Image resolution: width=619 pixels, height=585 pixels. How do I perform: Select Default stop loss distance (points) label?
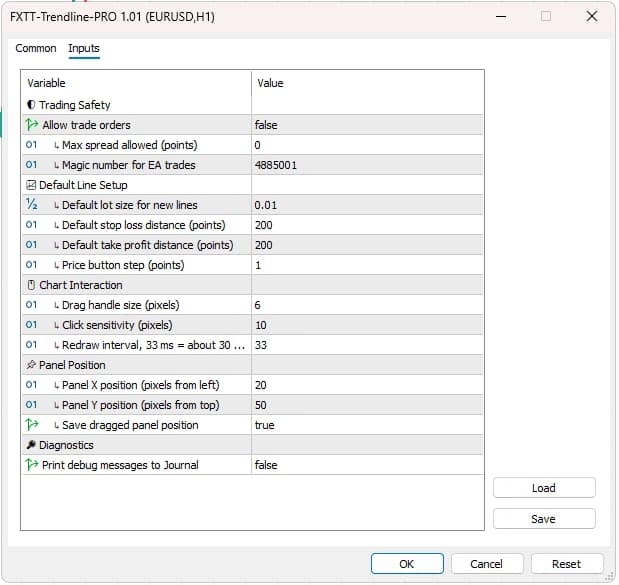[x=144, y=225]
